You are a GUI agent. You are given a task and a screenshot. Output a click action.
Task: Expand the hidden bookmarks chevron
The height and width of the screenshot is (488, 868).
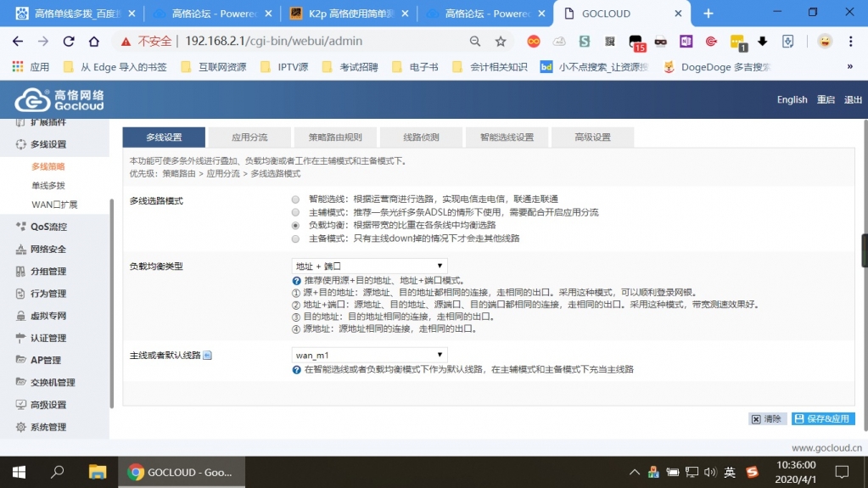[x=849, y=66]
